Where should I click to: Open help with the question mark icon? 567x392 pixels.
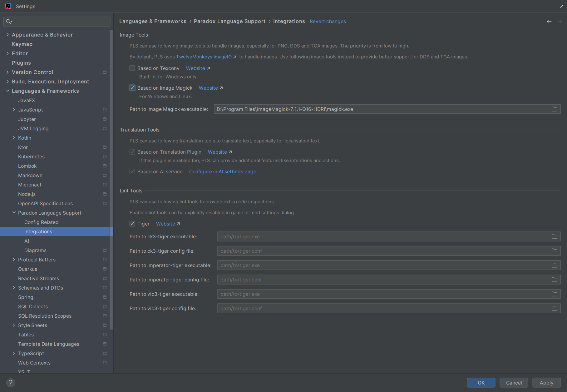tap(11, 383)
